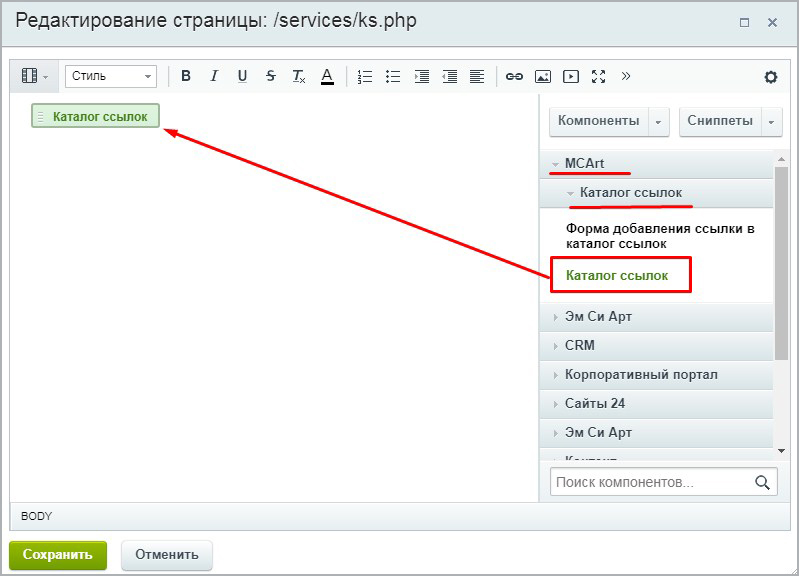
Task: Click the Сниппеты button
Action: pyautogui.click(x=720, y=121)
